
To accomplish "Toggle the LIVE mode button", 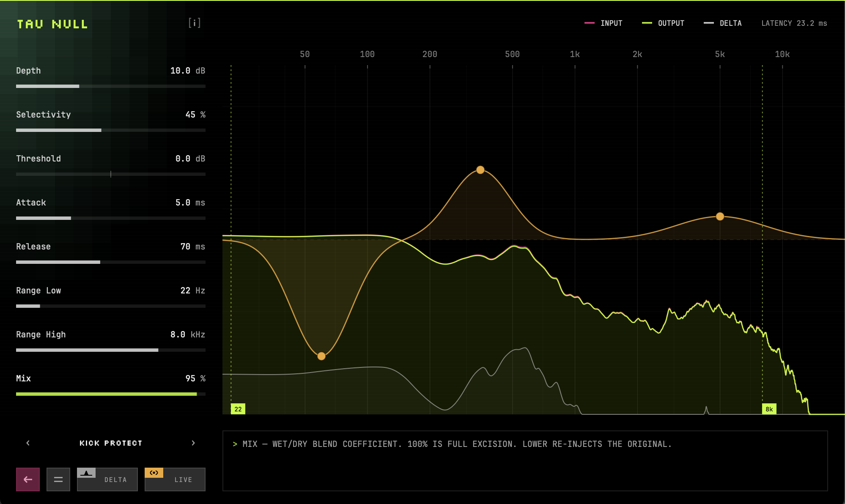I will (175, 479).
